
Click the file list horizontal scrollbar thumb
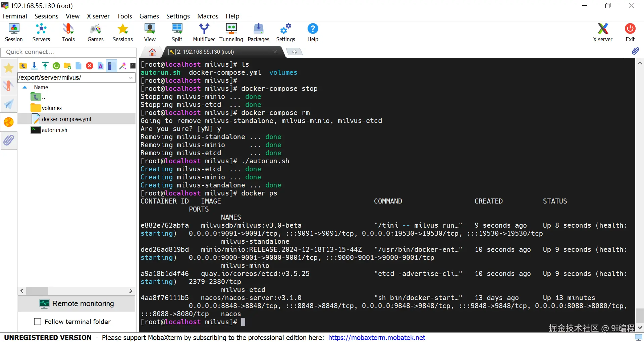37,291
